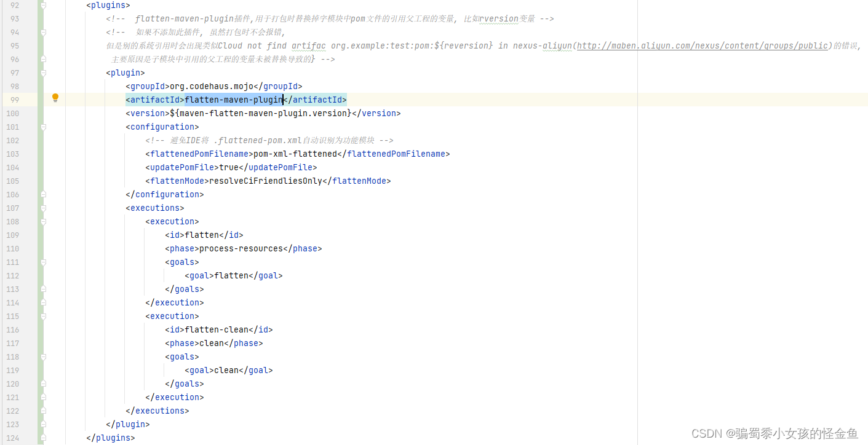Collapse the <goals> fold marker at line 111

tap(43, 262)
